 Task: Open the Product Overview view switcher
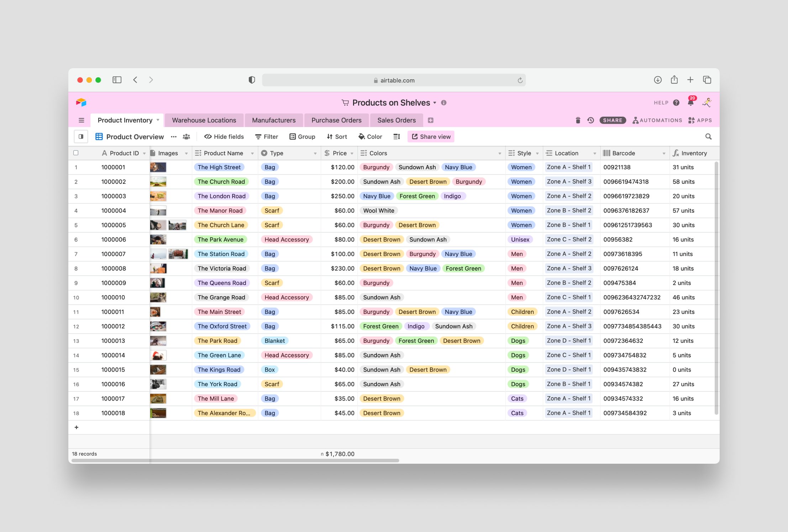point(130,137)
